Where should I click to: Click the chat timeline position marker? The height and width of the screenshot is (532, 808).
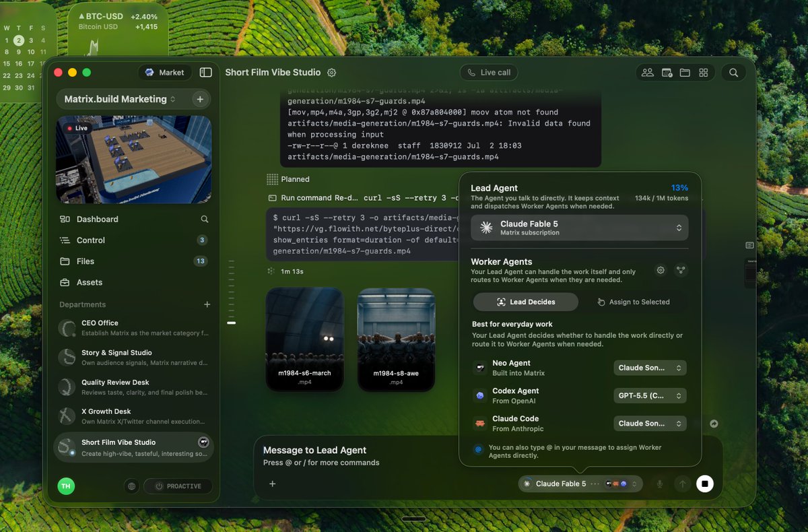(x=232, y=323)
